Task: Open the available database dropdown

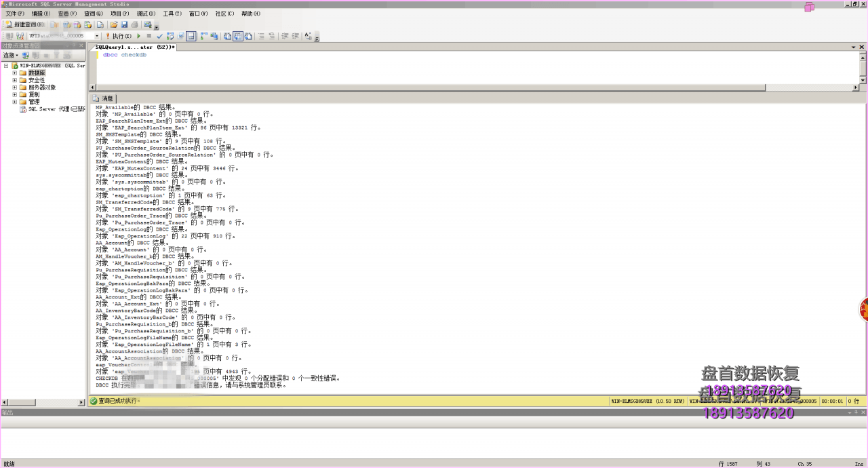Action: tap(96, 36)
